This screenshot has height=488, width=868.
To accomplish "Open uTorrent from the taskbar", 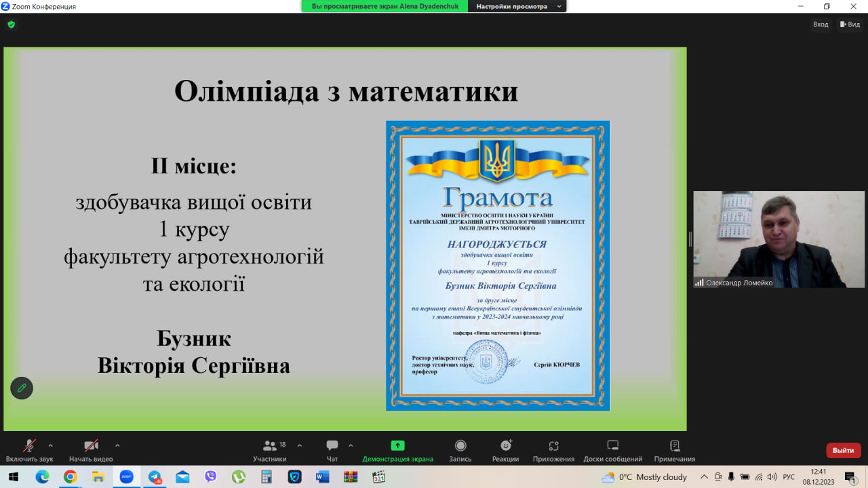I will pos(239,476).
